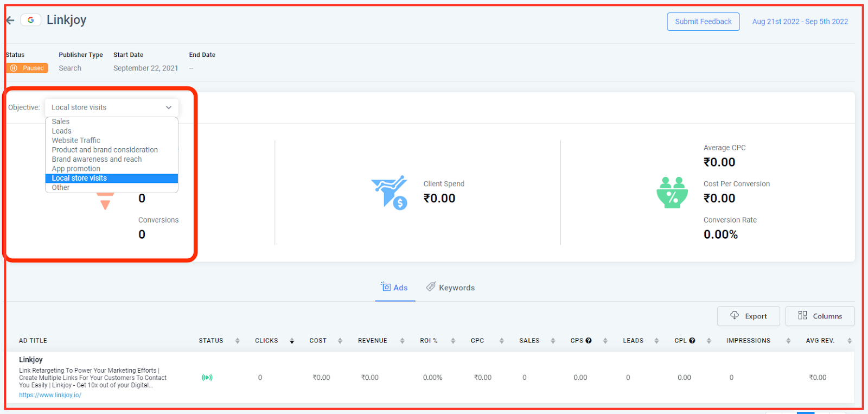The height and width of the screenshot is (414, 868).
Task: Sort by AVG REV. column arrows
Action: pyautogui.click(x=850, y=341)
